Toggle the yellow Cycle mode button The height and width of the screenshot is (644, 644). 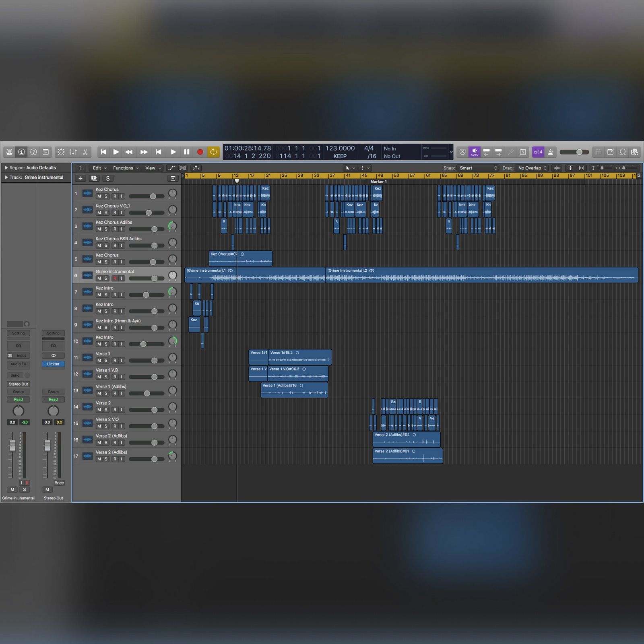(213, 152)
